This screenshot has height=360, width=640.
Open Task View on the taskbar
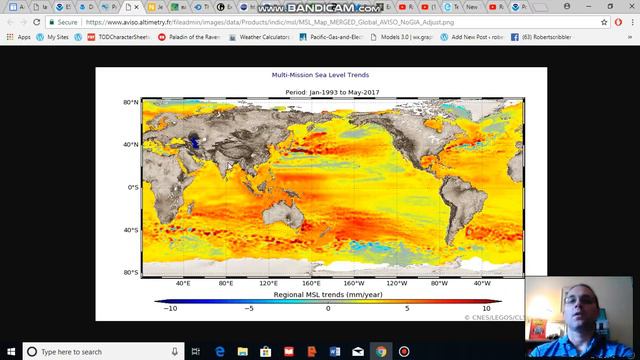point(196,351)
